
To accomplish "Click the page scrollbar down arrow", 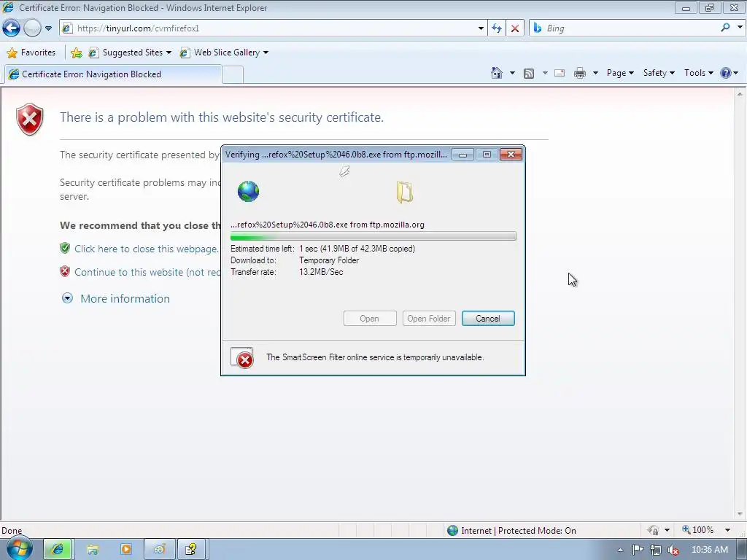I will (740, 514).
